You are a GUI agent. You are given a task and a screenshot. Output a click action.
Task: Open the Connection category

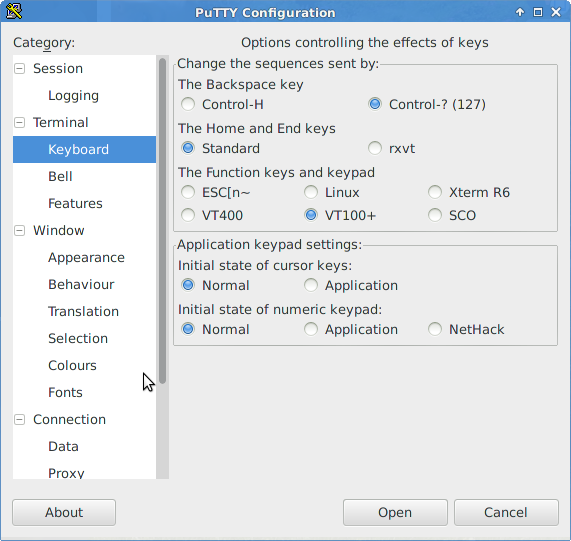[x=70, y=419]
